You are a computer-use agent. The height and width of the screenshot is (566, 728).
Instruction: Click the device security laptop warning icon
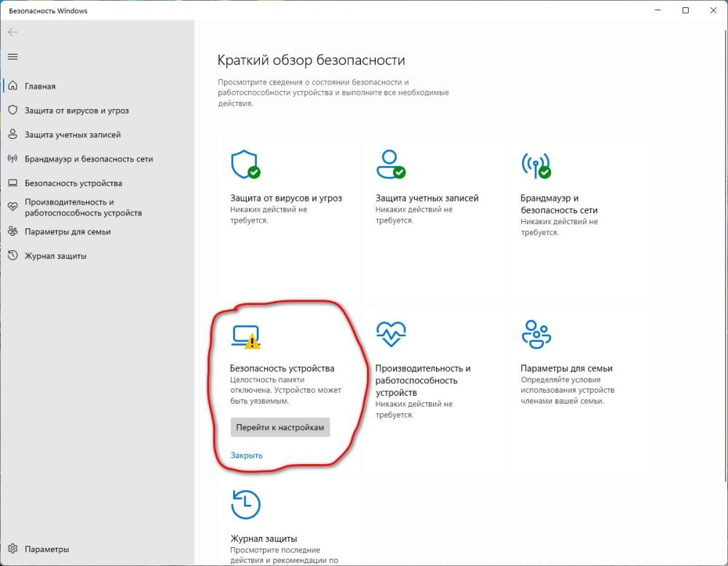point(245,335)
